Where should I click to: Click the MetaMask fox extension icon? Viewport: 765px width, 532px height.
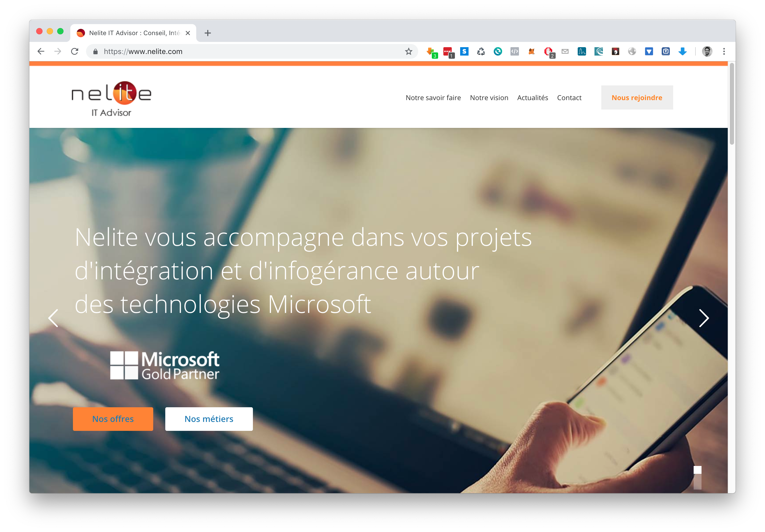click(532, 51)
